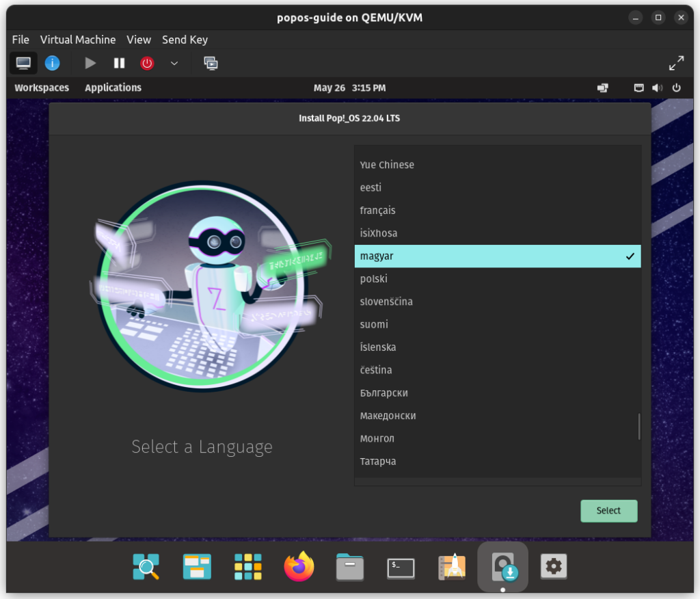Open the Send Key menu

click(x=185, y=40)
